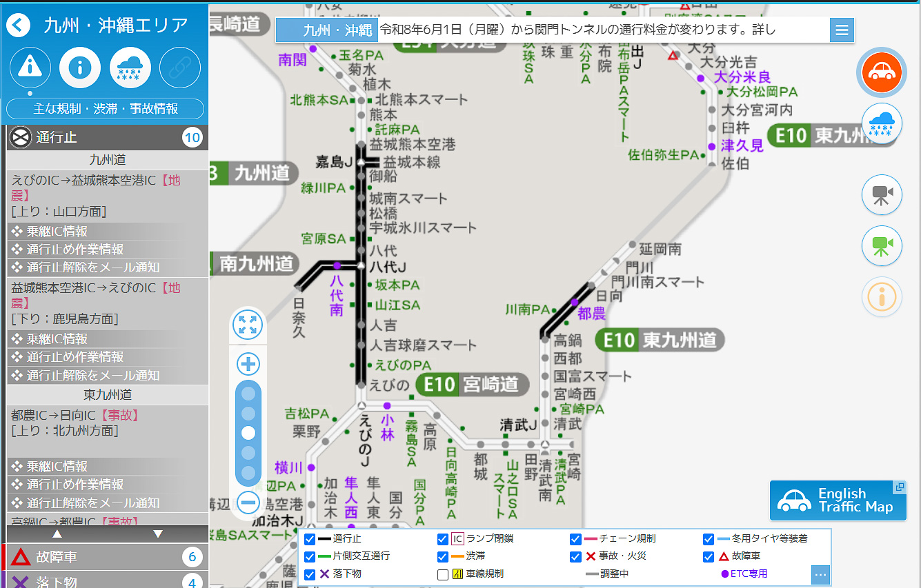Viewport: 921px width, 588px height.
Task: Select the えびのIC→益城熊本空港IC closure entry
Action: (108, 196)
